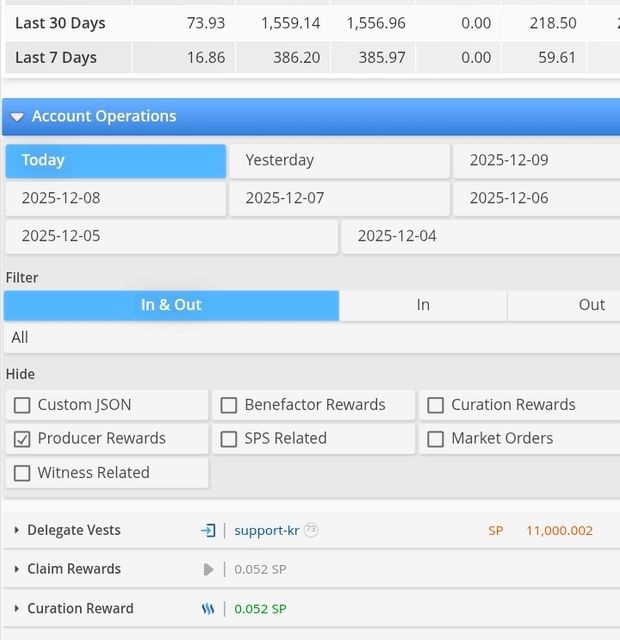Image resolution: width=620 pixels, height=640 pixels.
Task: Check the Witness Related hide option
Action: 22,473
